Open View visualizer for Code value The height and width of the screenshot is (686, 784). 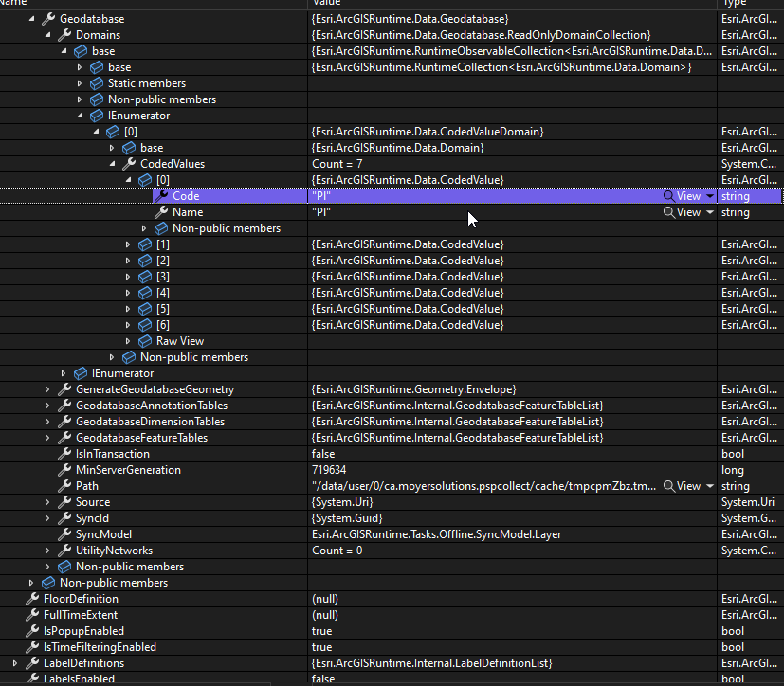coord(682,196)
